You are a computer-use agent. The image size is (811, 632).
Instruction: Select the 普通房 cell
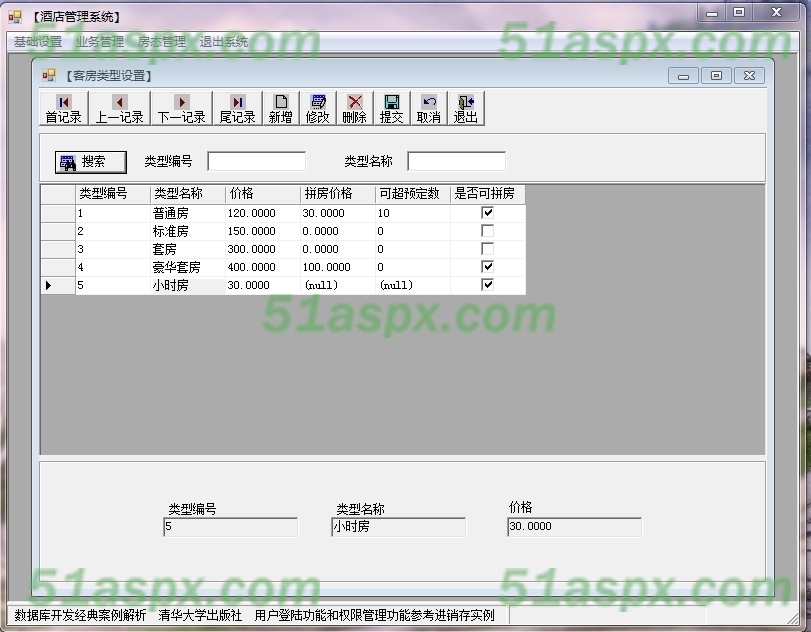click(188, 213)
